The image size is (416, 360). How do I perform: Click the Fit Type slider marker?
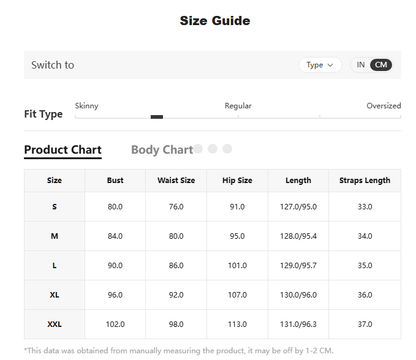click(x=157, y=117)
